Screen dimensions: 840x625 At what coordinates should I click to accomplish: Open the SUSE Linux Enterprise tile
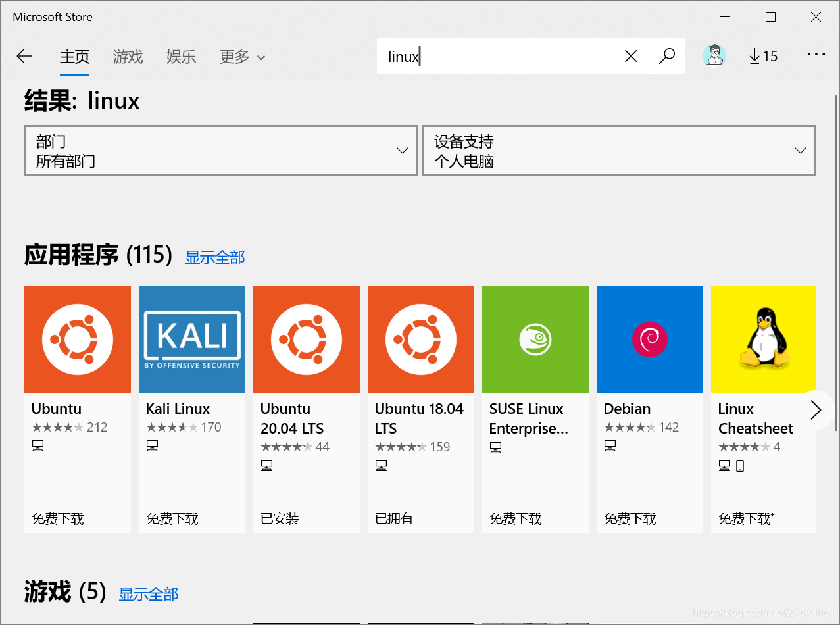pos(535,339)
